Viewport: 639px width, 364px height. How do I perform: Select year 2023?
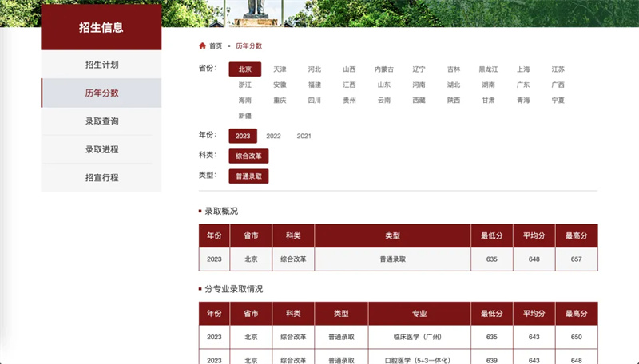[x=243, y=136]
